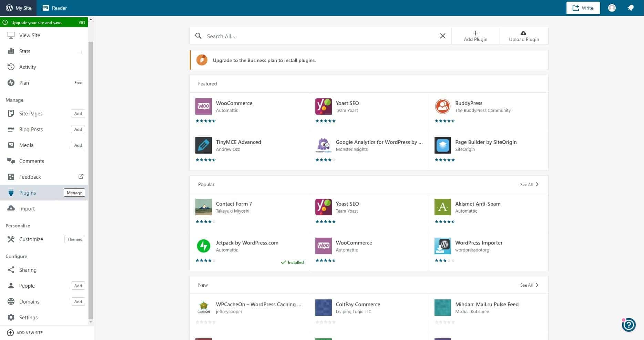Click Add next to Media
The width and height of the screenshot is (644, 340).
coord(78,145)
